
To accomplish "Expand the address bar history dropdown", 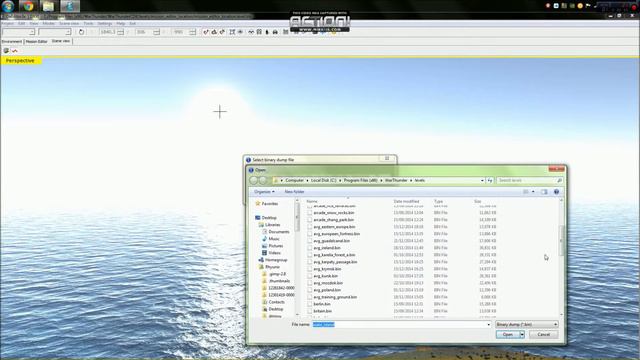I will pos(482,180).
